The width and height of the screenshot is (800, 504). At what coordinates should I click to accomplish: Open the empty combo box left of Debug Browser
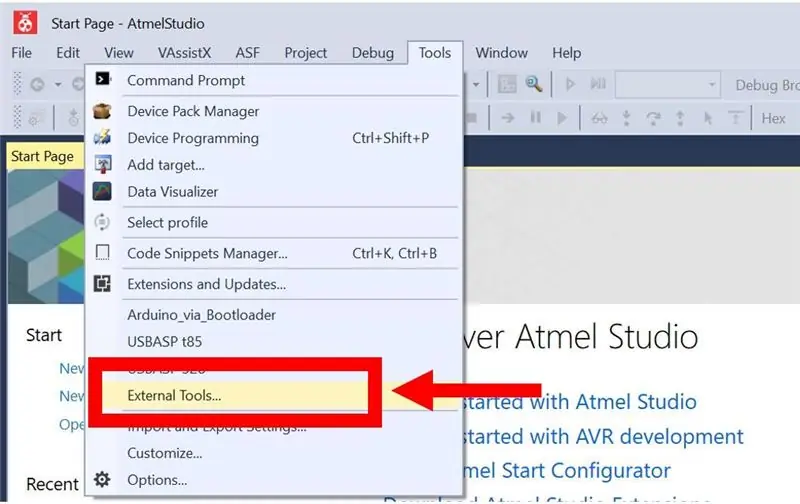[x=668, y=85]
